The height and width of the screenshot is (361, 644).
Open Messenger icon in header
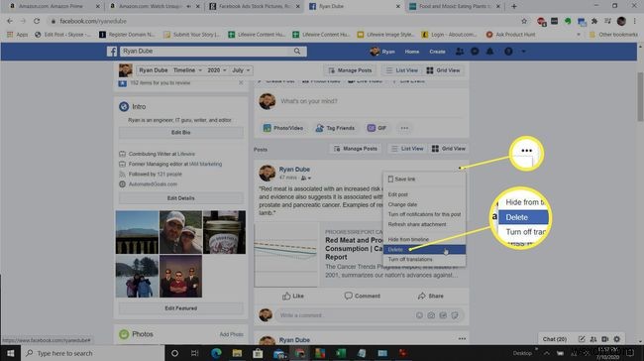tap(475, 52)
